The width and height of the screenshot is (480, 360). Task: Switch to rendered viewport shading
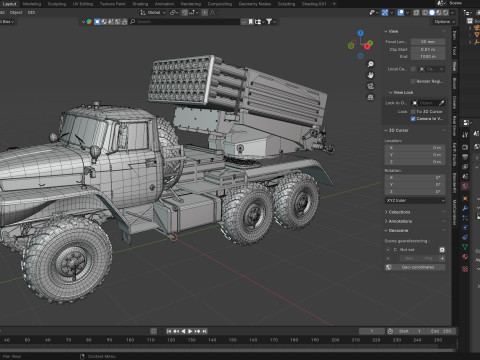[445, 13]
